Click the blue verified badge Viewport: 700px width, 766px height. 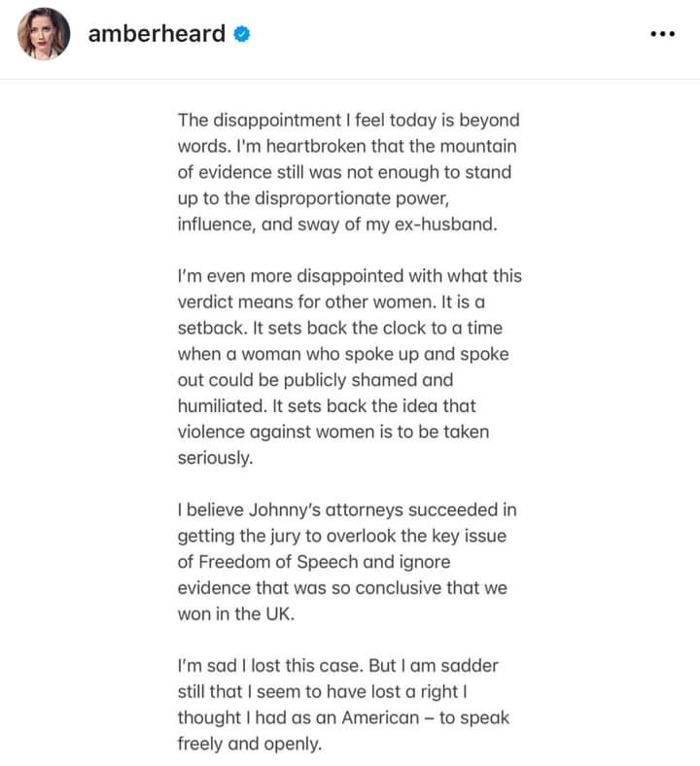tap(242, 34)
